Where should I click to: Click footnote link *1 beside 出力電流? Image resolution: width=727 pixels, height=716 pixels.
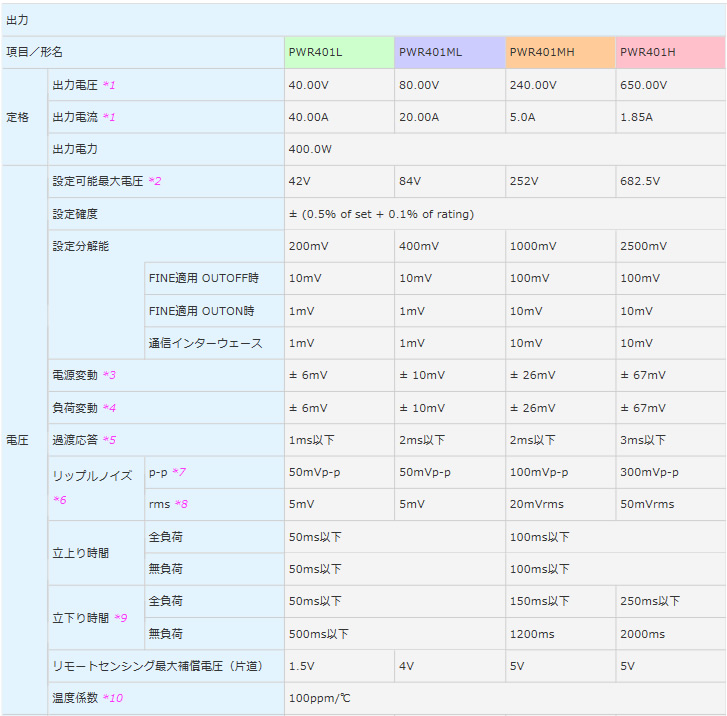point(109,117)
